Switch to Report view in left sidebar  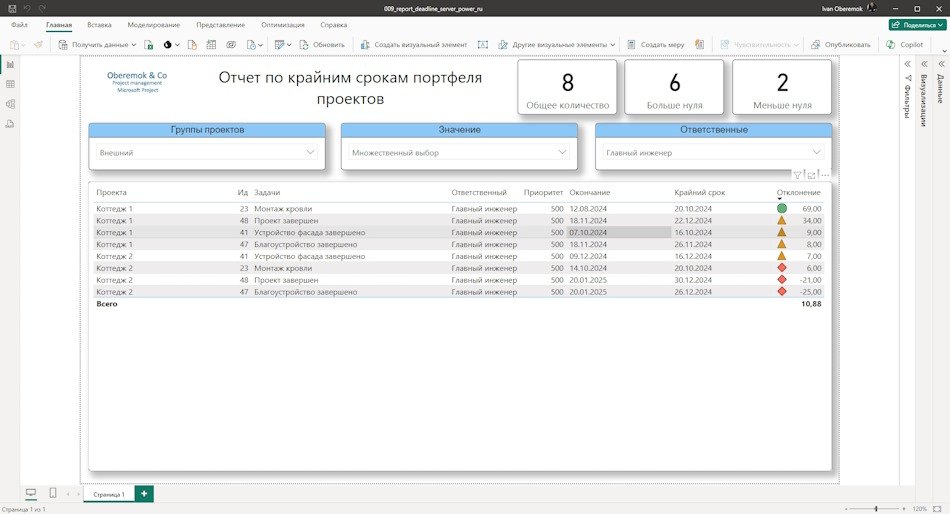click(10, 64)
